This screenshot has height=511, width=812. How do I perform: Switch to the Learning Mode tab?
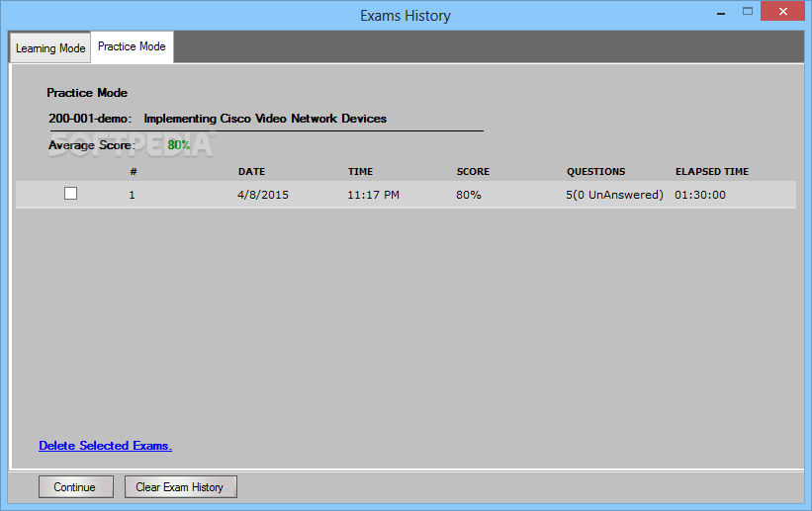(x=50, y=47)
